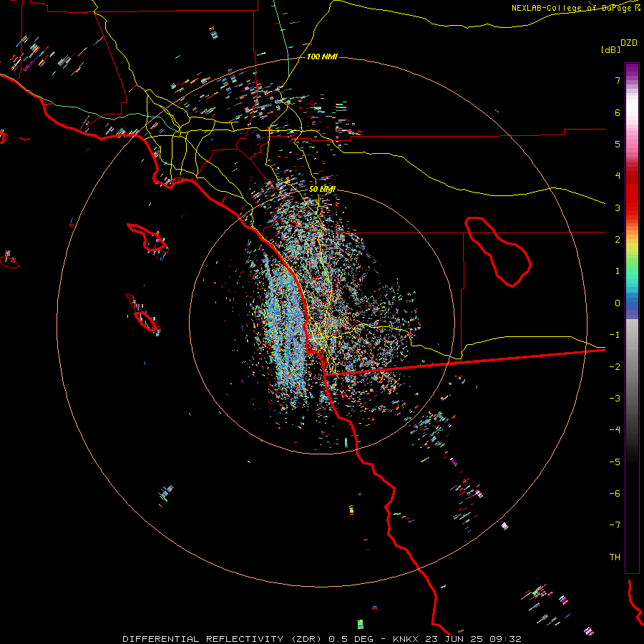644x644 pixels.
Task: Click the green section of the color bar
Action: click(x=632, y=263)
